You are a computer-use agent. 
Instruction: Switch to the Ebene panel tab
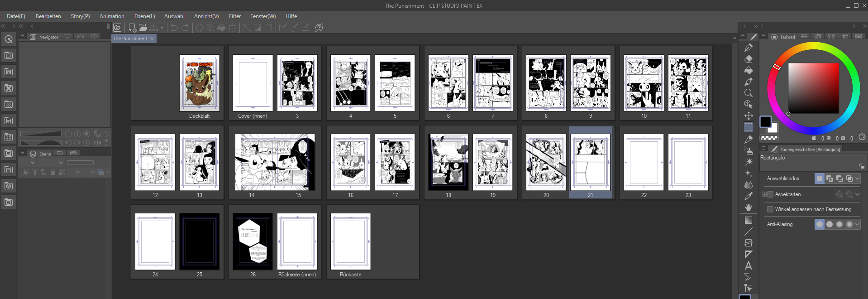point(41,154)
